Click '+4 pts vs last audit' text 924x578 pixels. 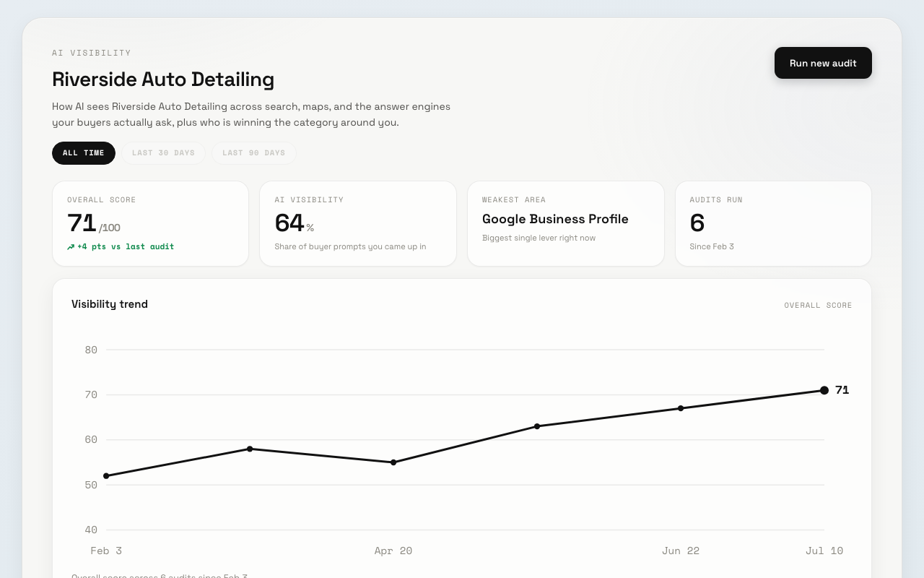click(126, 247)
